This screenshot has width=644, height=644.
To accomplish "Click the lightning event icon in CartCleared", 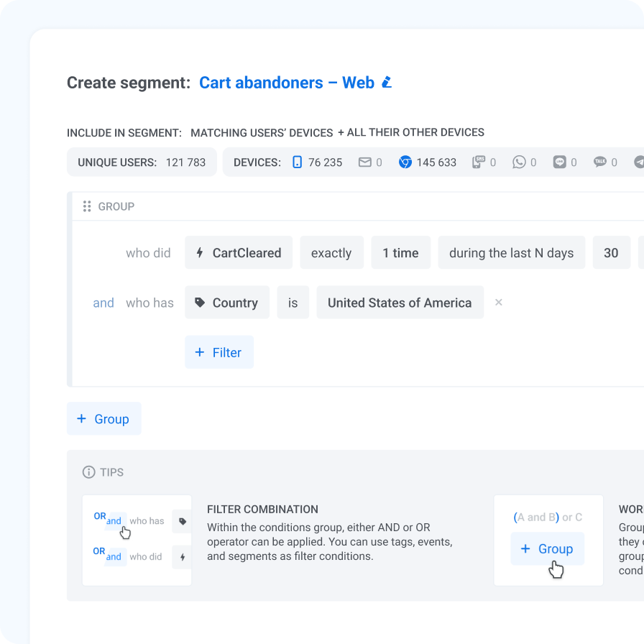I will 200,252.
